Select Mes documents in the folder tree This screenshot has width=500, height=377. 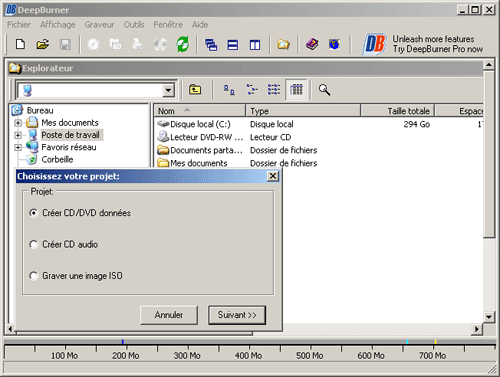(70, 123)
